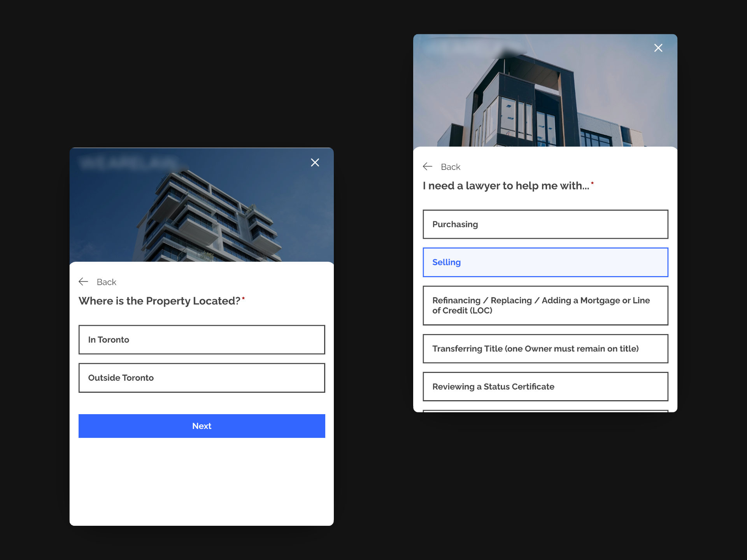Select Transferring Title (one Owner must remain)
The width and height of the screenshot is (747, 560).
[x=545, y=348]
